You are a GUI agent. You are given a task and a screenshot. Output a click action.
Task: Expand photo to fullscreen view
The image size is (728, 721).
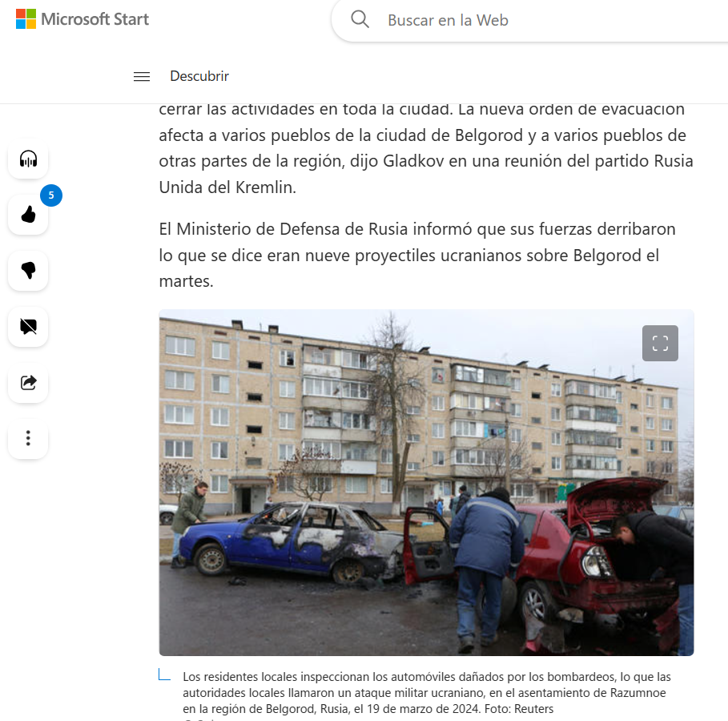660,344
